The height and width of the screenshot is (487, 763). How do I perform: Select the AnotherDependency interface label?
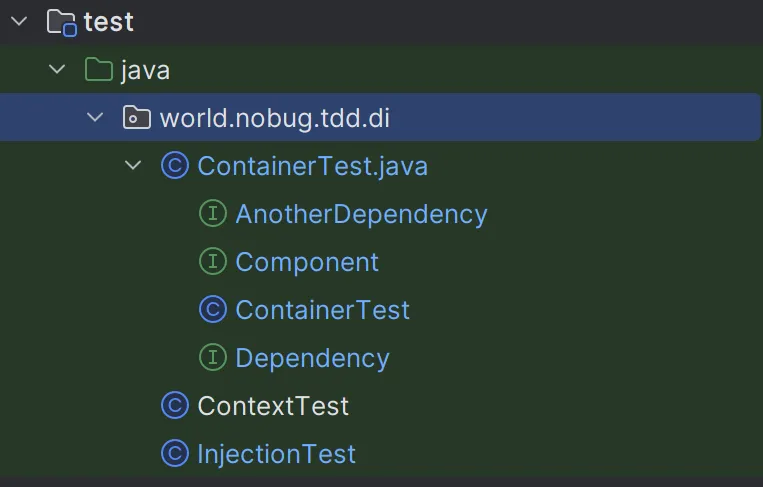[361, 214]
